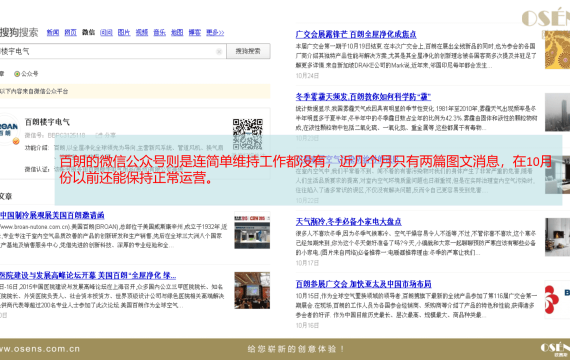Image resolution: width=570 pixels, height=360 pixels.
Task: Expand the 更多>> categories link
Action: click(x=215, y=33)
